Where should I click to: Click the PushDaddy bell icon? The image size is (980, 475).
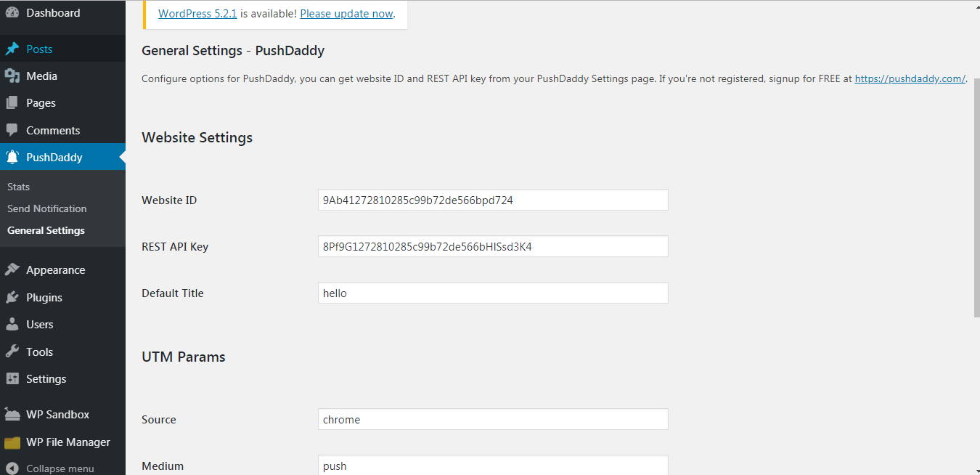pos(12,158)
